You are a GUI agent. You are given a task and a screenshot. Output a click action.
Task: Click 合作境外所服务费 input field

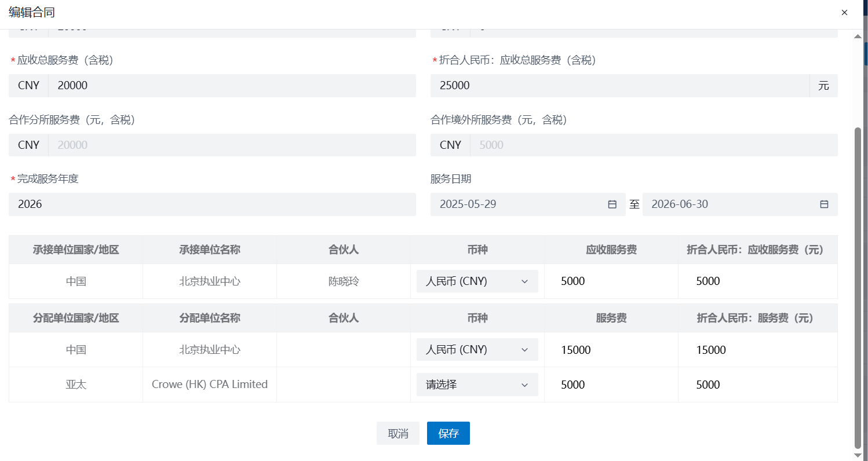pos(654,145)
